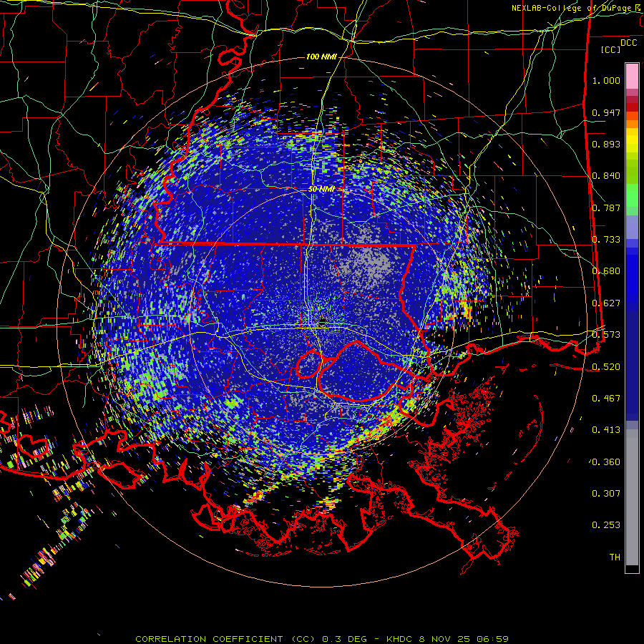This screenshot has width=644, height=644.
Task: Pick the bright green segment of the color bar
Action: click(632, 195)
